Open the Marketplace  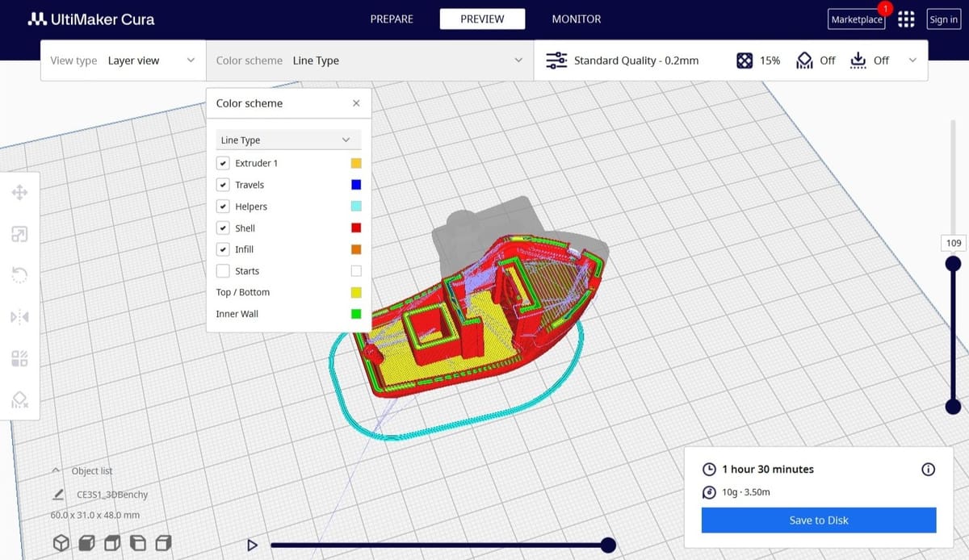pos(856,20)
